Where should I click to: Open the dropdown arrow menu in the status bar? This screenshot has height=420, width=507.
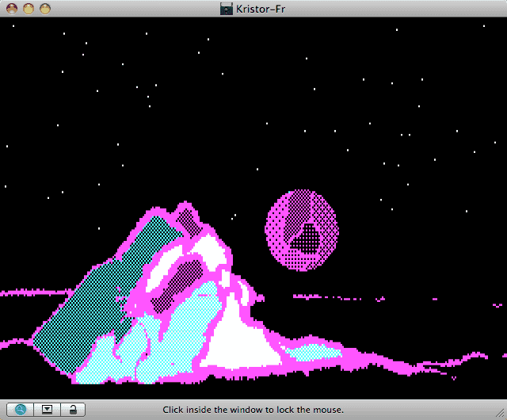click(47, 410)
